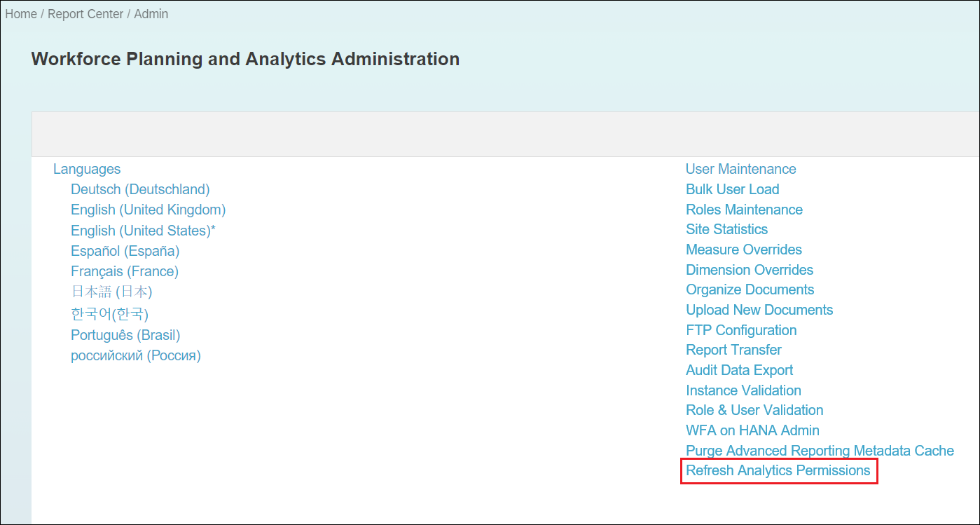This screenshot has height=525, width=980.
Task: Click Workforce Planning and Analytics Administration title
Action: [246, 59]
